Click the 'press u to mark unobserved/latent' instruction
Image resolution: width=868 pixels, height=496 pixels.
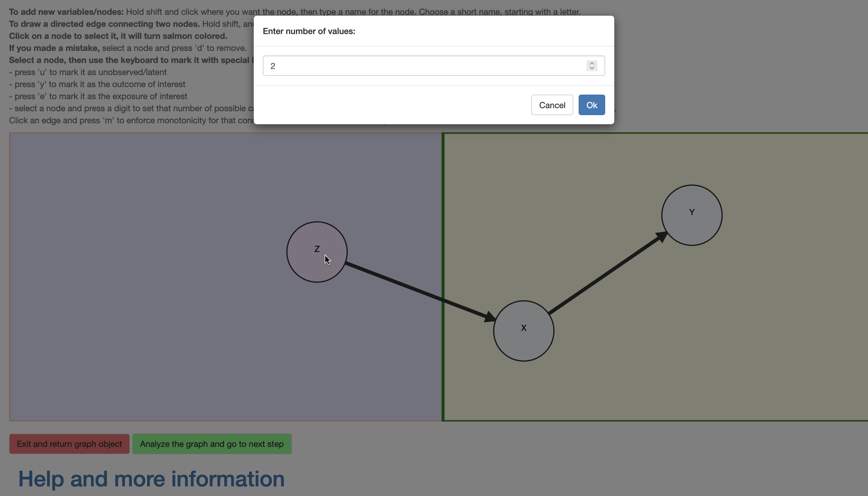pos(88,72)
